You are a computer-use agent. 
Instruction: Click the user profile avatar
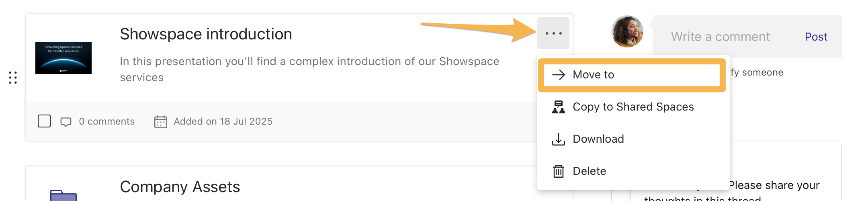click(627, 32)
